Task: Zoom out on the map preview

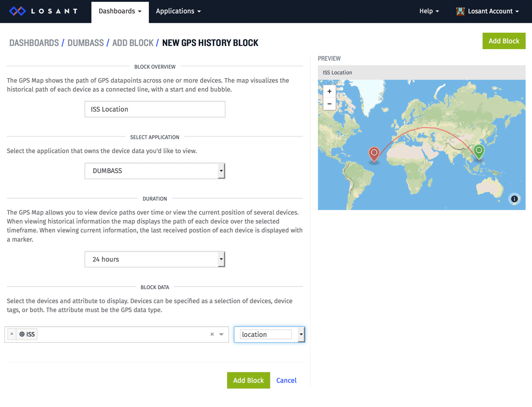Action: point(329,104)
